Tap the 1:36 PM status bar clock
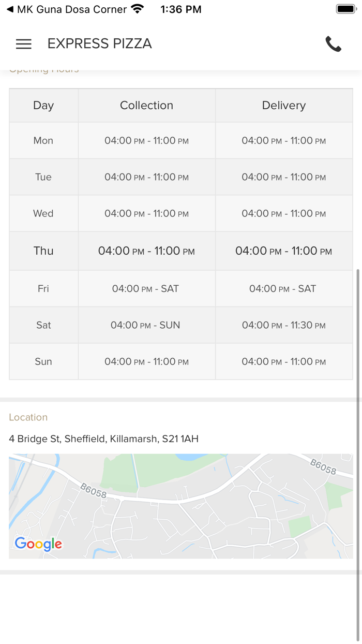Viewport: 362px width, 644px height. [x=181, y=9]
